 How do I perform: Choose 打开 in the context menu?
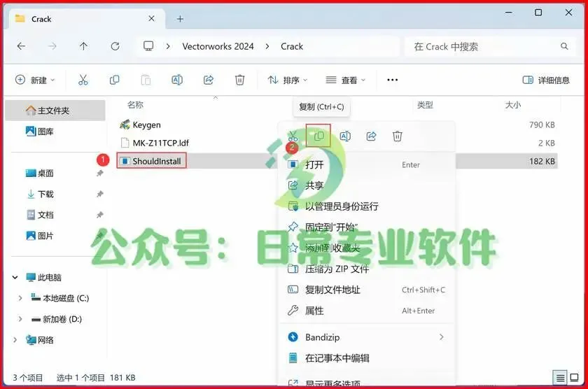coord(366,164)
